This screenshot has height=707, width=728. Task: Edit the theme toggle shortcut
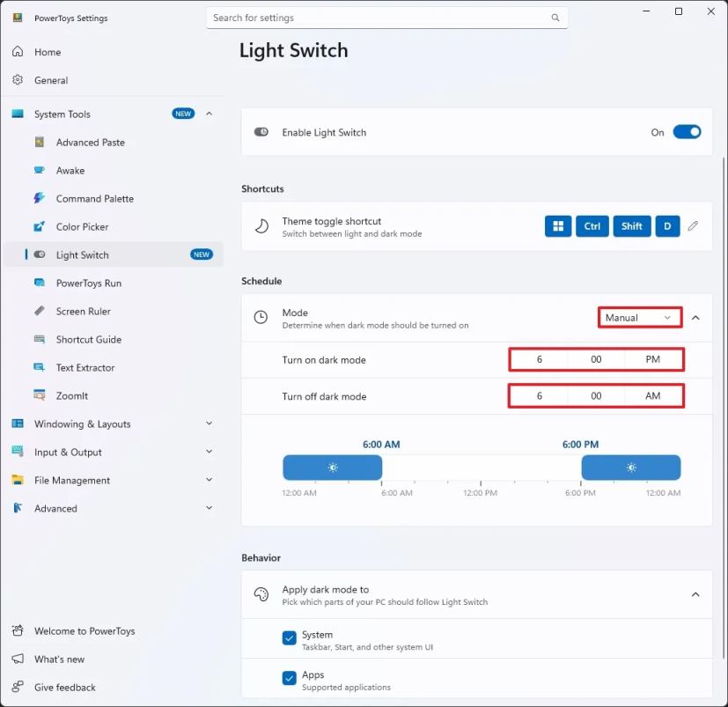[x=695, y=226]
